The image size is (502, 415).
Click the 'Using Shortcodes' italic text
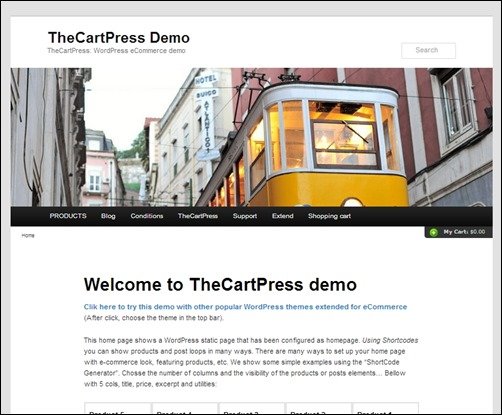(390, 340)
